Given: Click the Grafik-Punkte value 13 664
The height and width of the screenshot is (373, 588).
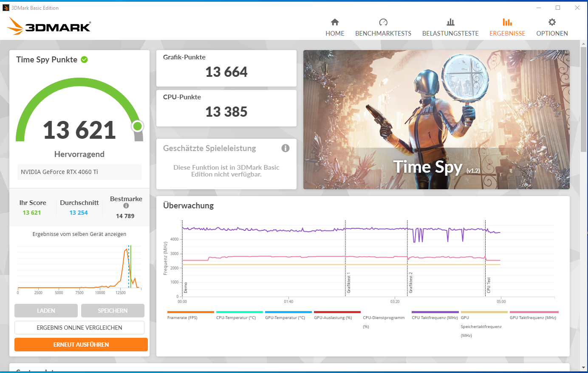Looking at the screenshot, I should pyautogui.click(x=226, y=72).
